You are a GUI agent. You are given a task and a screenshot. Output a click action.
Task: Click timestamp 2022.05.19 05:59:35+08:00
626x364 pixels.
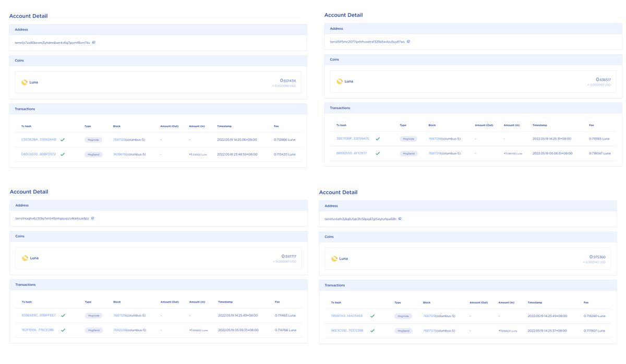coord(238,330)
